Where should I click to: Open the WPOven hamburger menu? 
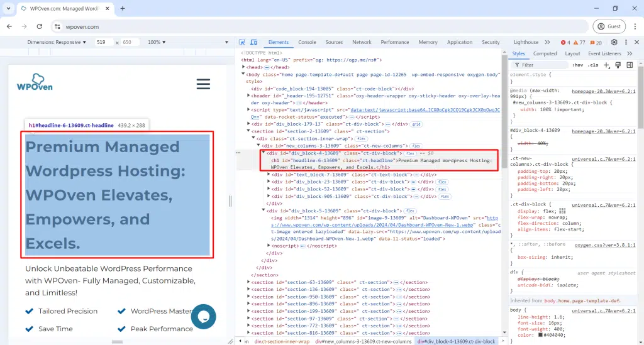click(203, 84)
